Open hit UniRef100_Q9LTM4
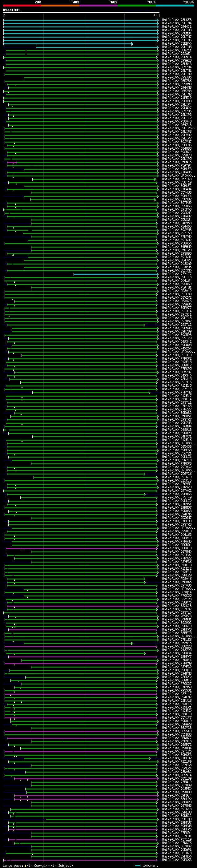Screen dimensions: 197x868 click(176, 23)
